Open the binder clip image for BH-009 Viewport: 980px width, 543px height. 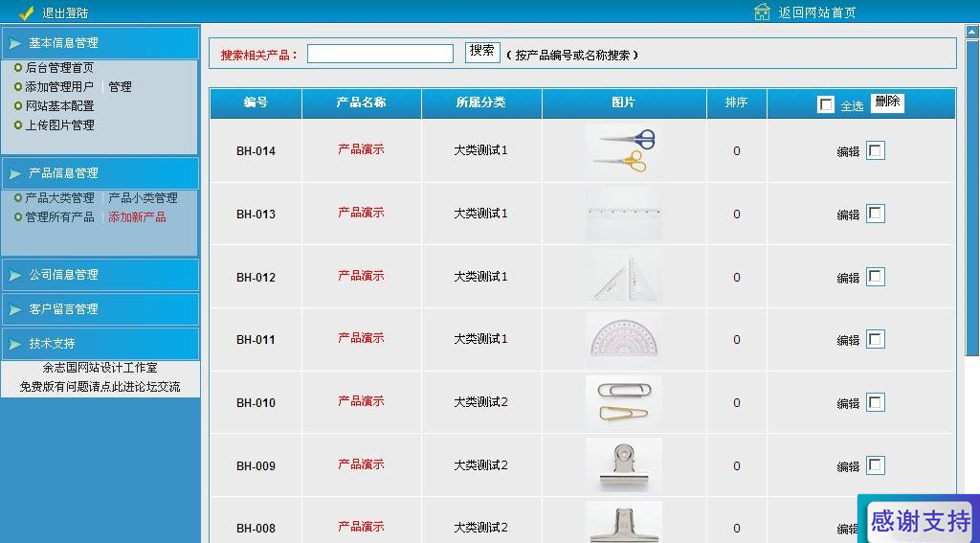click(x=624, y=465)
